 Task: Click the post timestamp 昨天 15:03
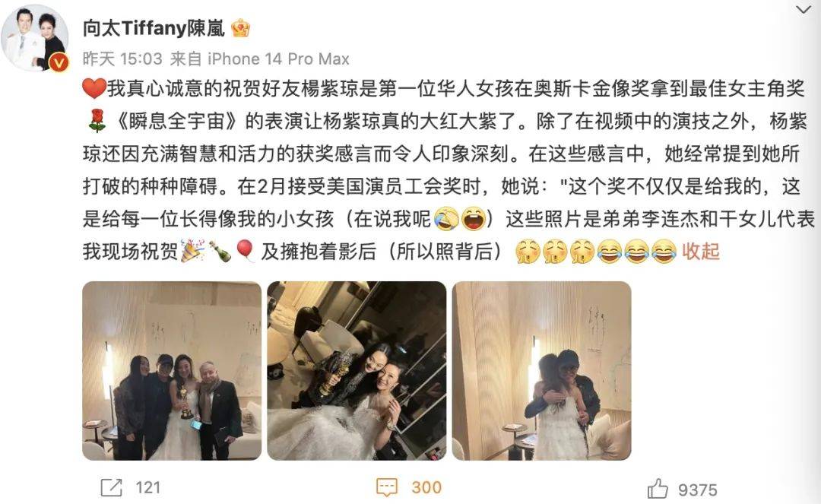pyautogui.click(x=122, y=59)
